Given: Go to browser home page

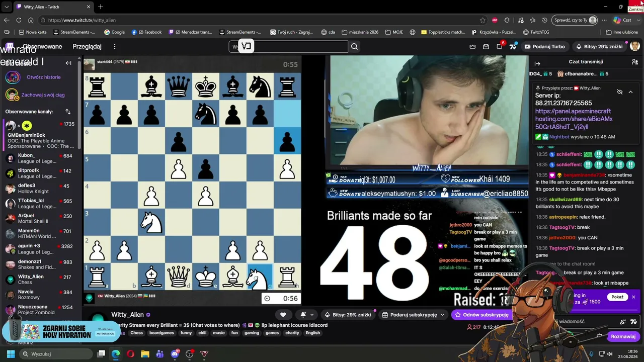Looking at the screenshot, I should (31, 20).
